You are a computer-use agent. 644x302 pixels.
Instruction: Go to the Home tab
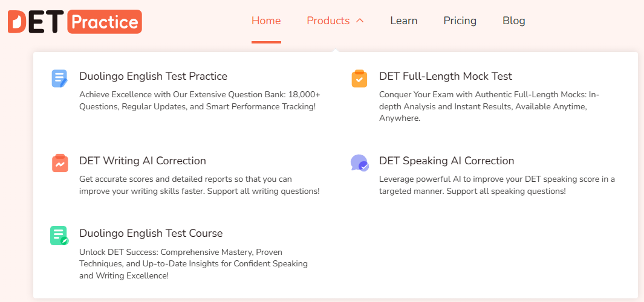tap(266, 21)
